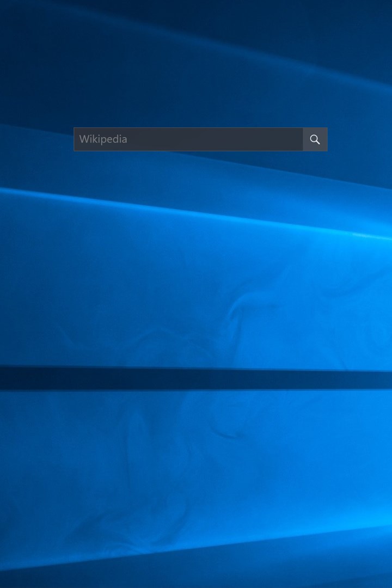Focus the Wikipedia search input field

click(x=188, y=139)
